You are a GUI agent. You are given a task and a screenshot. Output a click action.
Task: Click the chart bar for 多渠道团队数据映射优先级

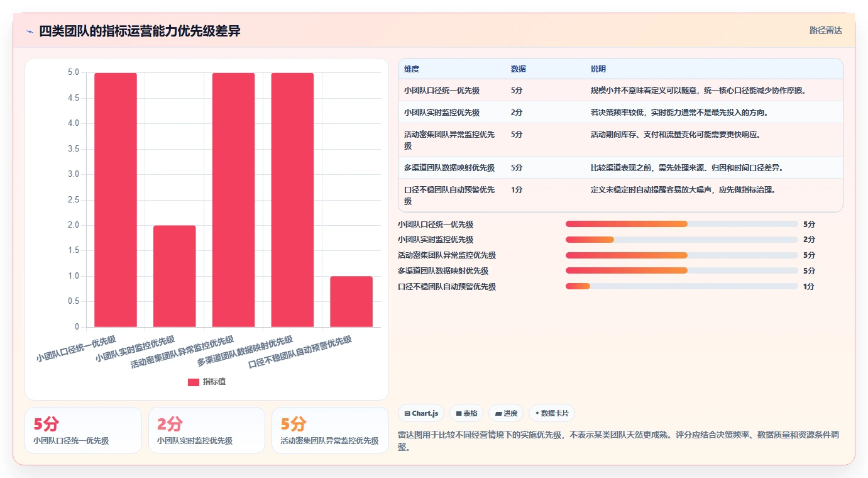[292, 200]
